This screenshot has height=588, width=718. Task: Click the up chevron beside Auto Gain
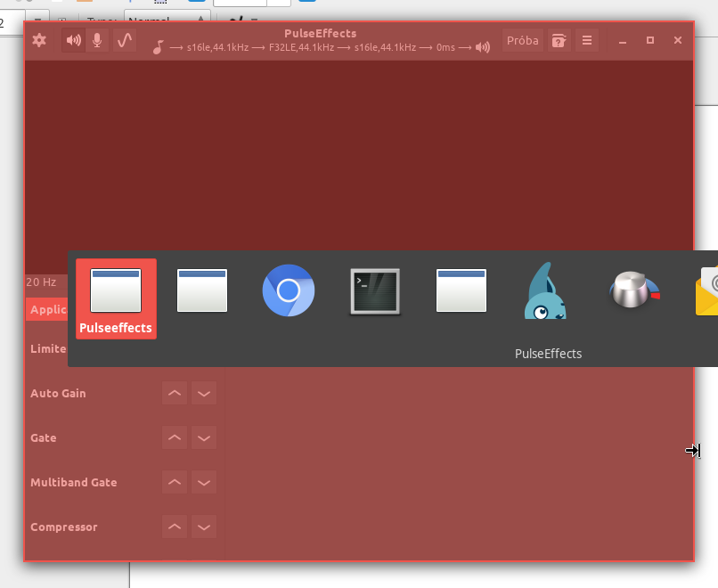tap(175, 393)
